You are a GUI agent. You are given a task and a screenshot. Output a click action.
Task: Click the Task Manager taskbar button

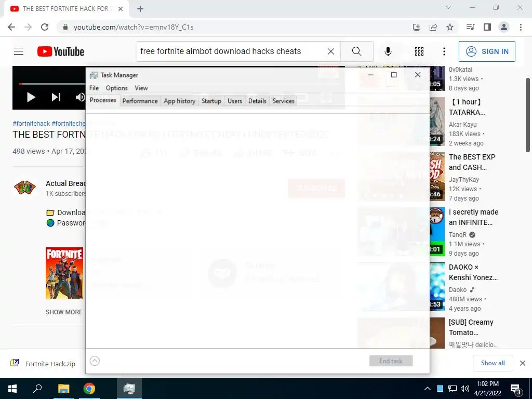pyautogui.click(x=129, y=389)
